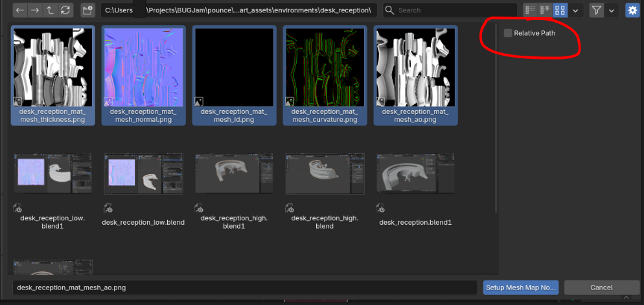Cancel the file browser dialog
The height and width of the screenshot is (305, 644).
(601, 287)
